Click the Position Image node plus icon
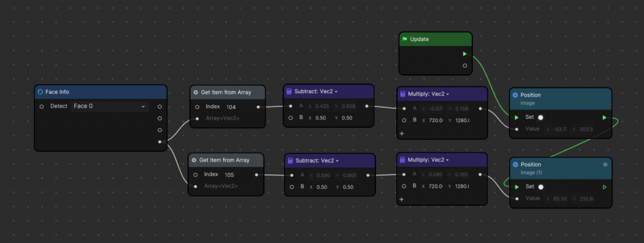 [515, 95]
